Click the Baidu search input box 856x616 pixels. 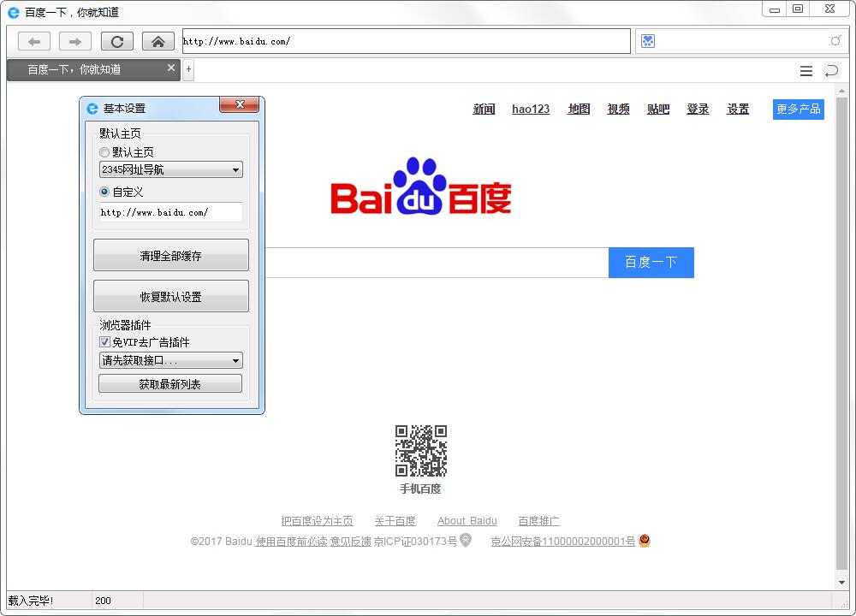click(437, 263)
